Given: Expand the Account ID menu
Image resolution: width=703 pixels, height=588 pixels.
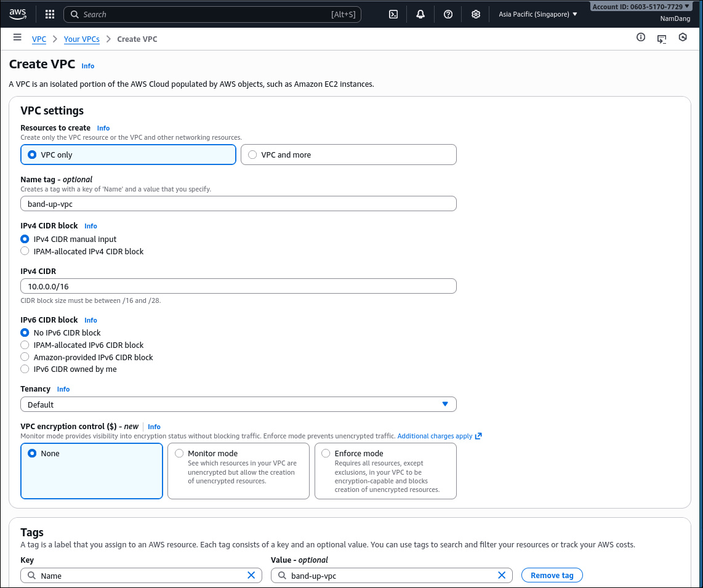Looking at the screenshot, I should pyautogui.click(x=641, y=7).
